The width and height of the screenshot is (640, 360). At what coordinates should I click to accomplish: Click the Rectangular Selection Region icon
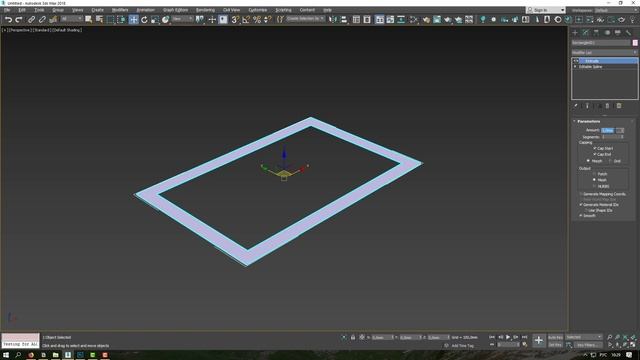tap(111, 20)
